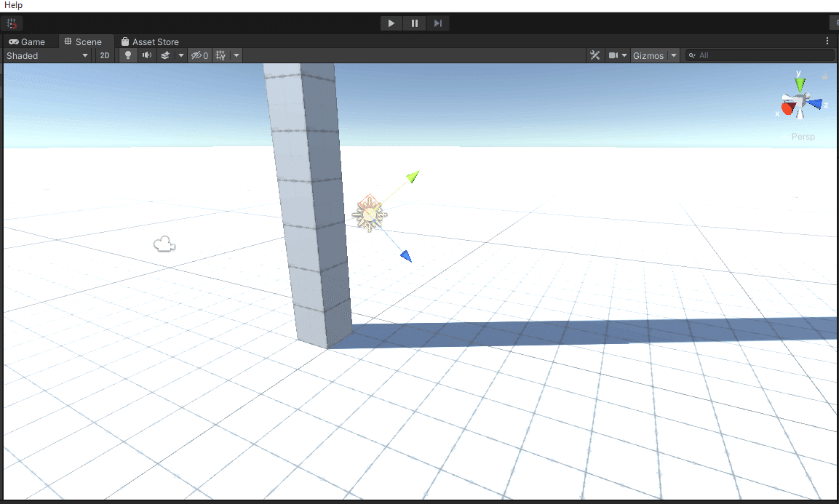Open the effects visibility skybox icon
This screenshot has height=504, width=839.
coord(164,55)
